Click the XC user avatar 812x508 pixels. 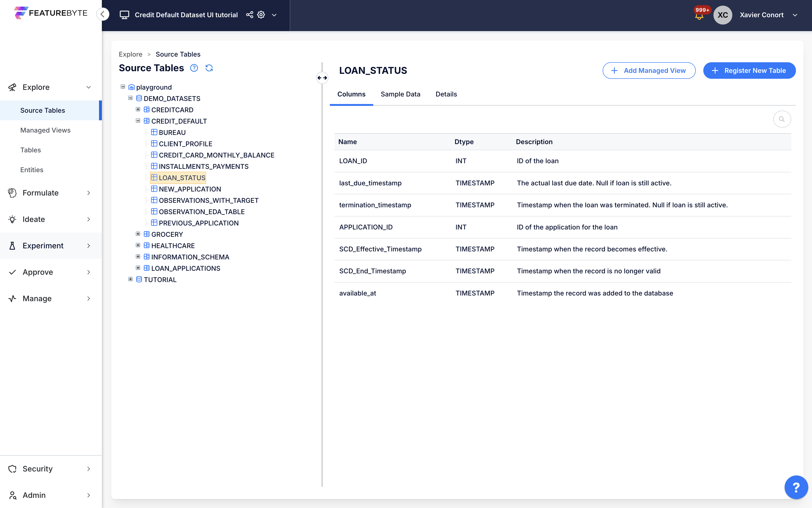pos(722,15)
